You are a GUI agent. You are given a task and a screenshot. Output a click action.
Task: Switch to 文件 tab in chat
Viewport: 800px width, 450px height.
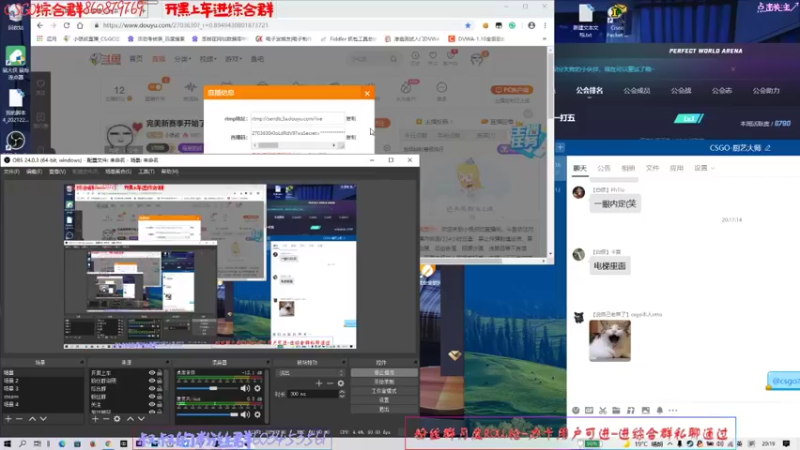[x=652, y=168]
